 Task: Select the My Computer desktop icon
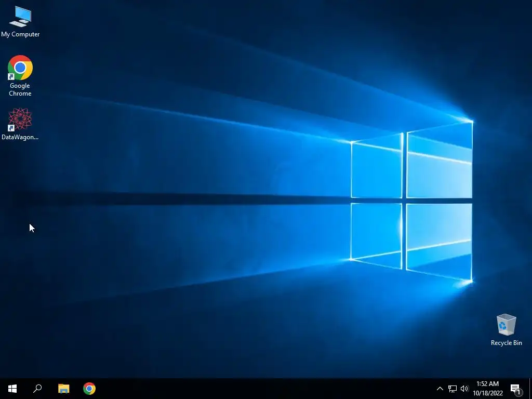click(x=20, y=21)
